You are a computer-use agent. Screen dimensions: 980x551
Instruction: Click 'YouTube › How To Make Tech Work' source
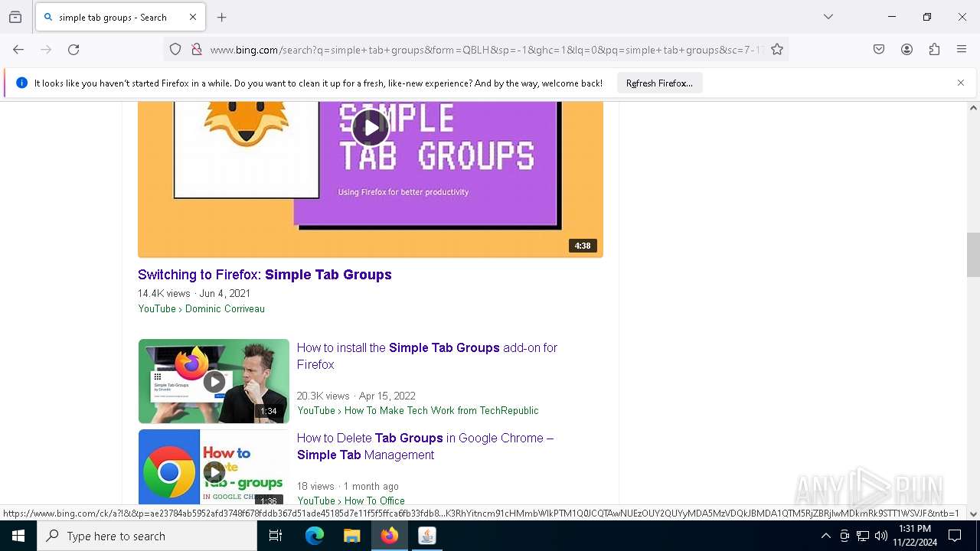coord(418,411)
